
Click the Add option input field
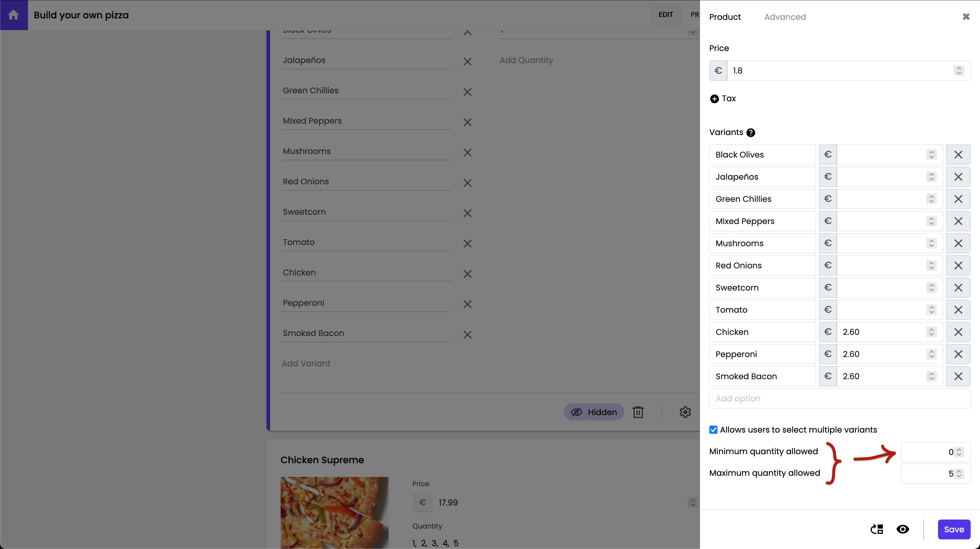pyautogui.click(x=839, y=398)
